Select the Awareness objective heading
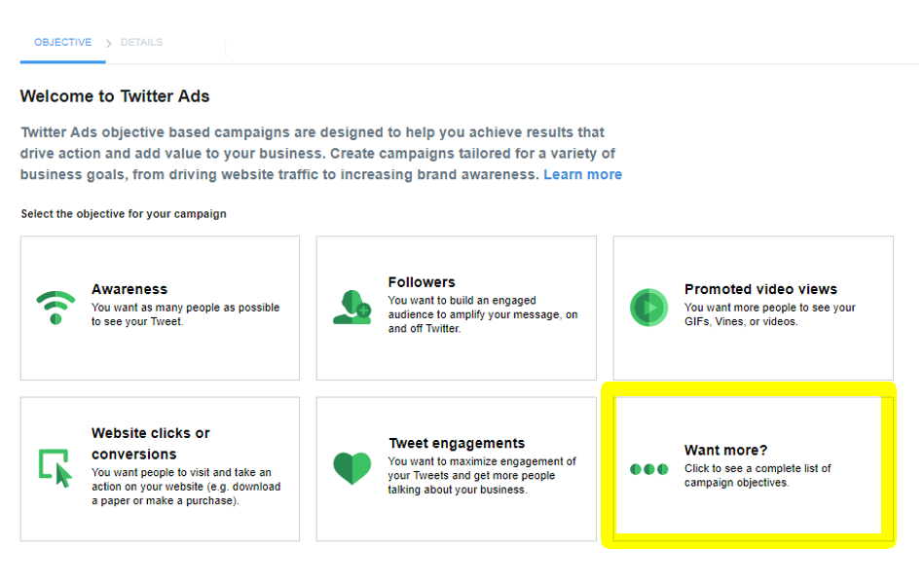This screenshot has height=585, width=924. pos(129,289)
